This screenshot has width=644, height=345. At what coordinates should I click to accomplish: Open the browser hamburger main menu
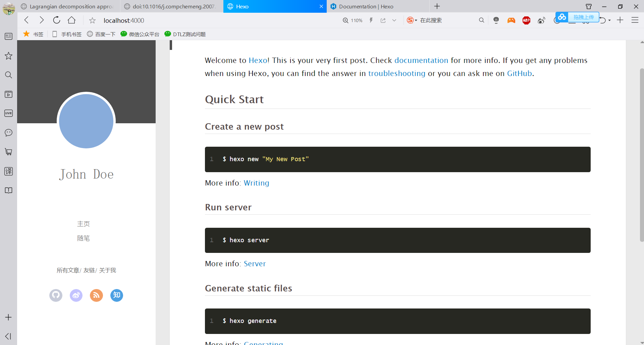pos(635,20)
